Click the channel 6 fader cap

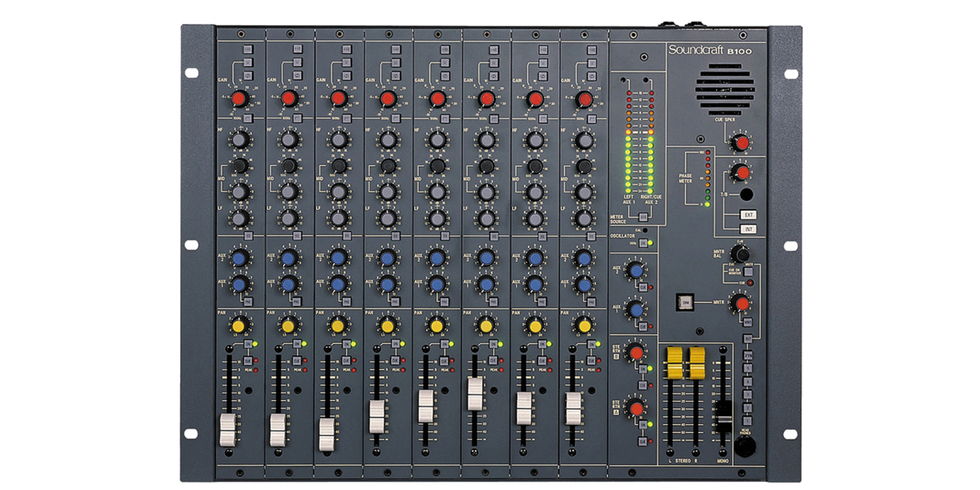475,393
